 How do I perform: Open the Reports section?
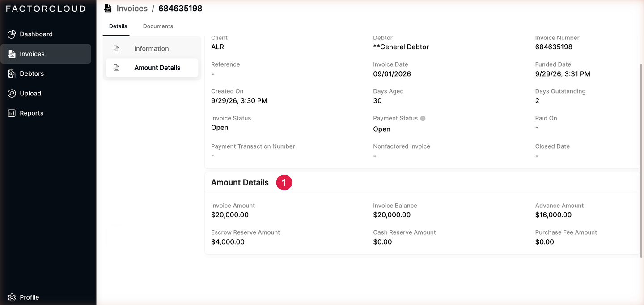pos(46,113)
